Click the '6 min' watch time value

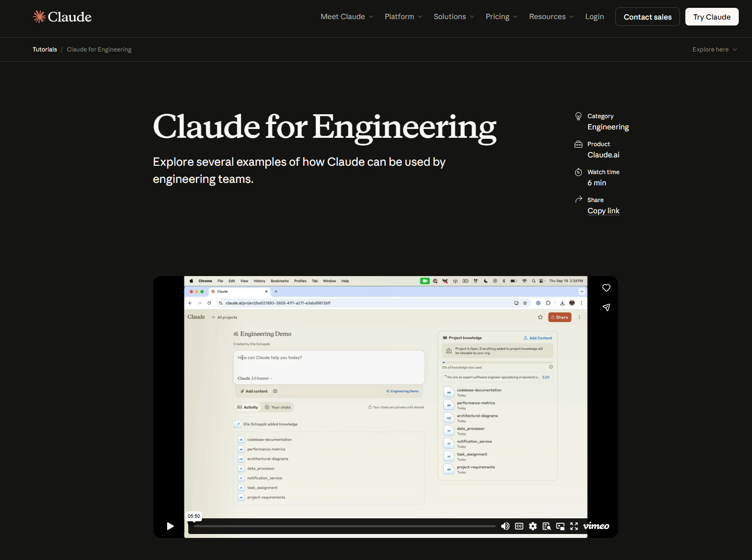(x=597, y=183)
